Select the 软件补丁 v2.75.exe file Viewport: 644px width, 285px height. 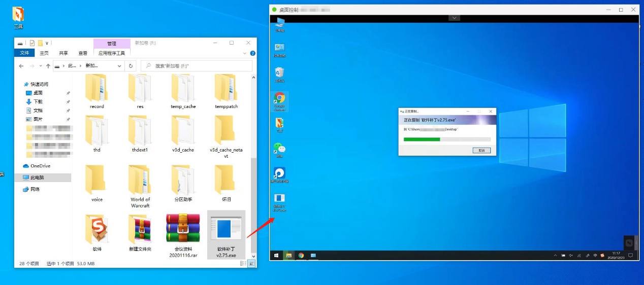click(x=226, y=235)
